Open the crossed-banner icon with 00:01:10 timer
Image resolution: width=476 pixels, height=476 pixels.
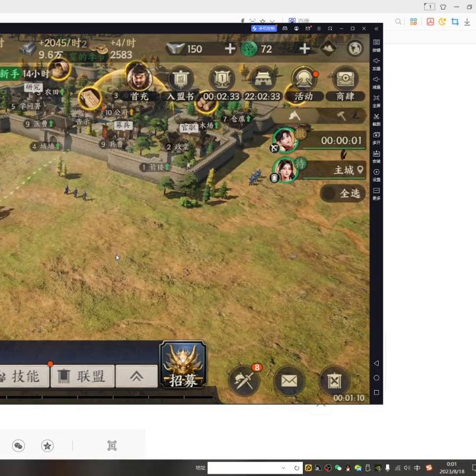(x=335, y=381)
